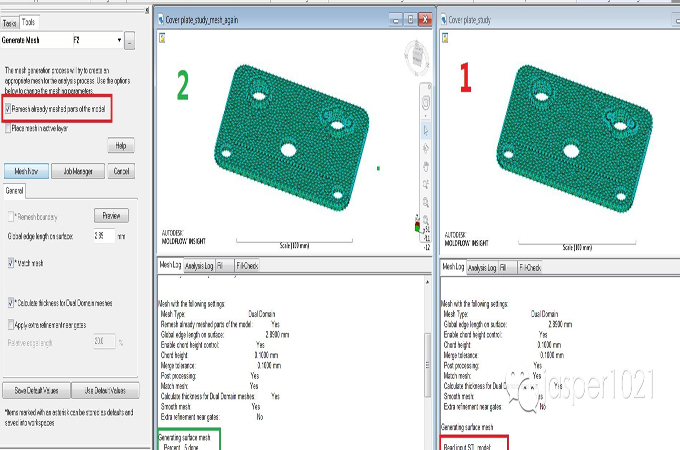Click study icon in Cover plate_study viewport
The height and width of the screenshot is (450, 680).
point(445,38)
